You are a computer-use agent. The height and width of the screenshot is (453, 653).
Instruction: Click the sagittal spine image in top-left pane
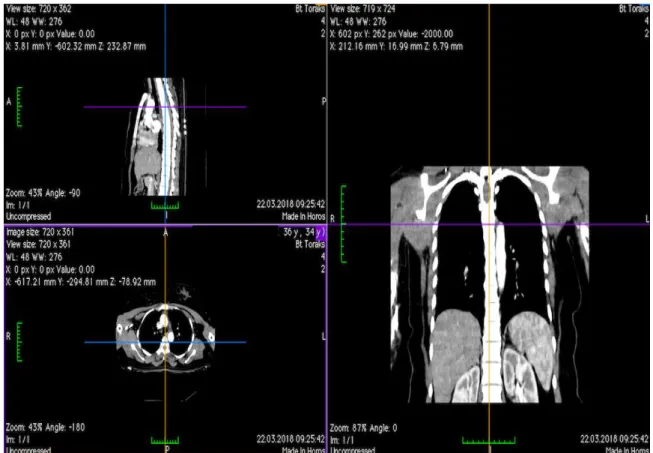point(155,137)
